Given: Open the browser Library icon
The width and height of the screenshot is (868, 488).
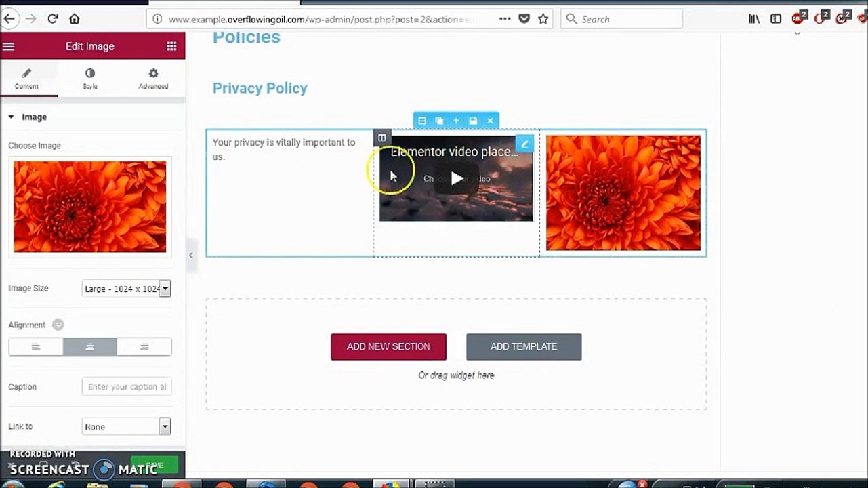Looking at the screenshot, I should [754, 19].
